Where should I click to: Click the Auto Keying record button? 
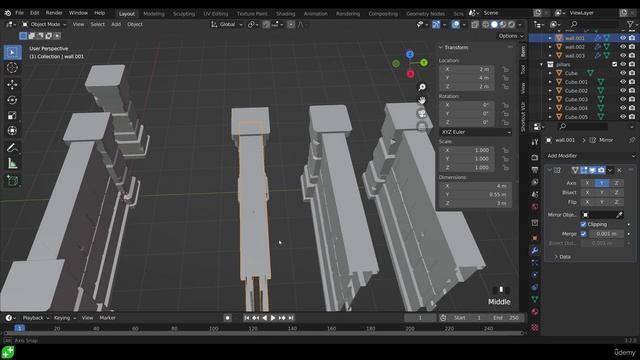point(227,318)
